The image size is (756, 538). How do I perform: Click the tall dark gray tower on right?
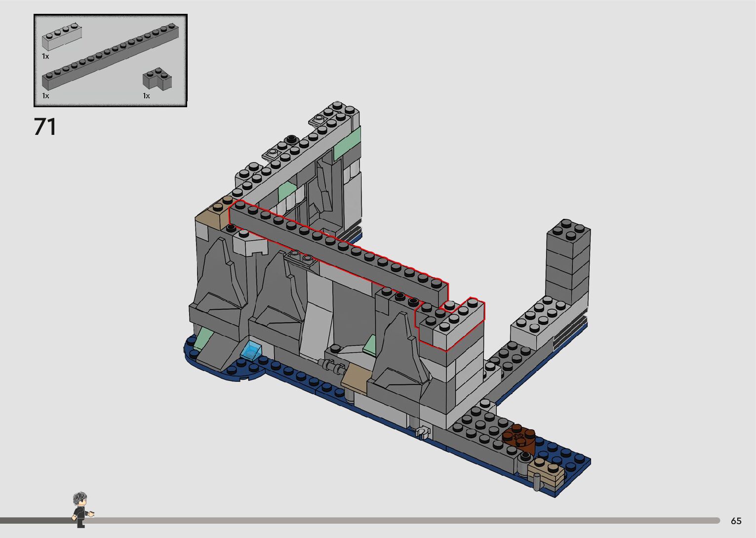pos(567,262)
